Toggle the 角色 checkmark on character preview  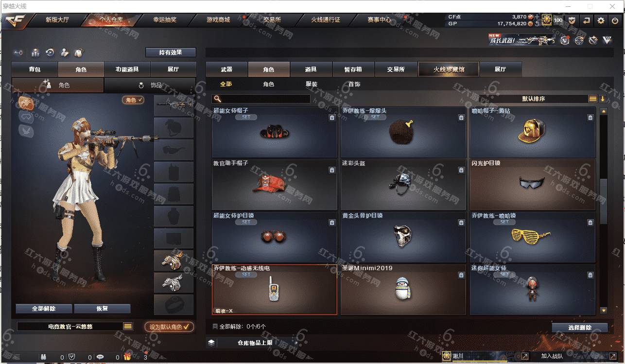[133, 100]
